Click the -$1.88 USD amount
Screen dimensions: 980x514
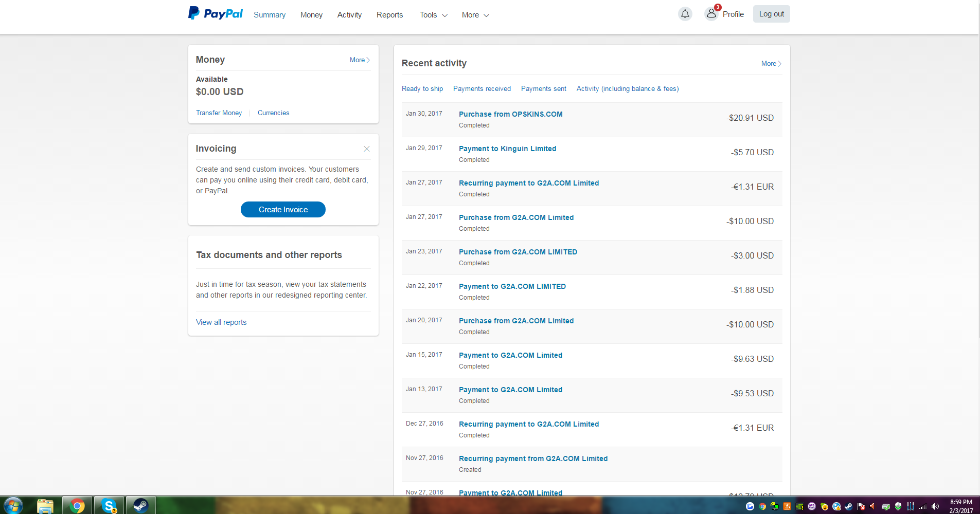(x=752, y=290)
